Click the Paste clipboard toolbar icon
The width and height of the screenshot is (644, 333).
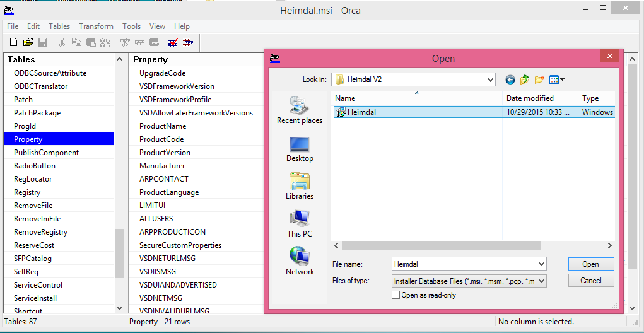pos(91,42)
